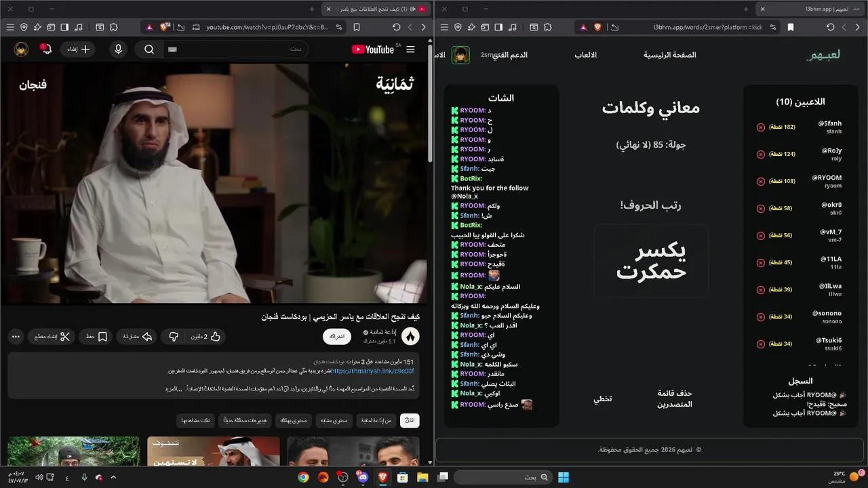The width and height of the screenshot is (868, 488).
Task: Click Brave shields icon in YouTube window
Action: tap(165, 27)
